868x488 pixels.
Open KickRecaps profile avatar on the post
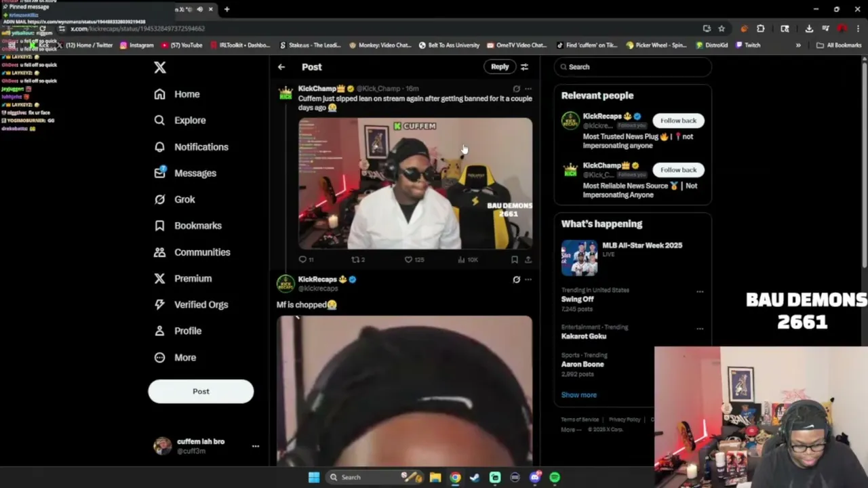pyautogui.click(x=285, y=283)
